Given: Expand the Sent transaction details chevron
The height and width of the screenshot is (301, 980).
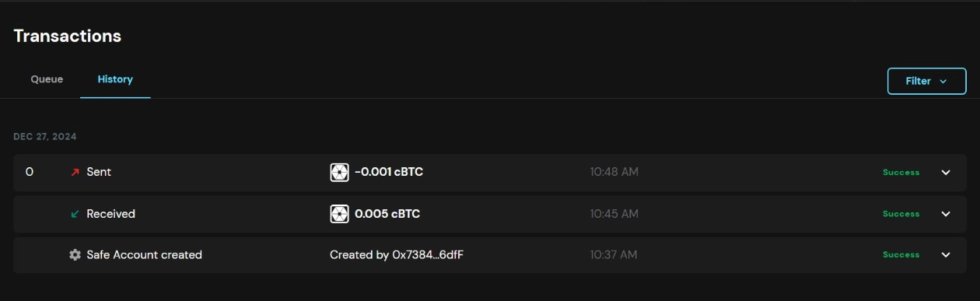Looking at the screenshot, I should (x=946, y=173).
